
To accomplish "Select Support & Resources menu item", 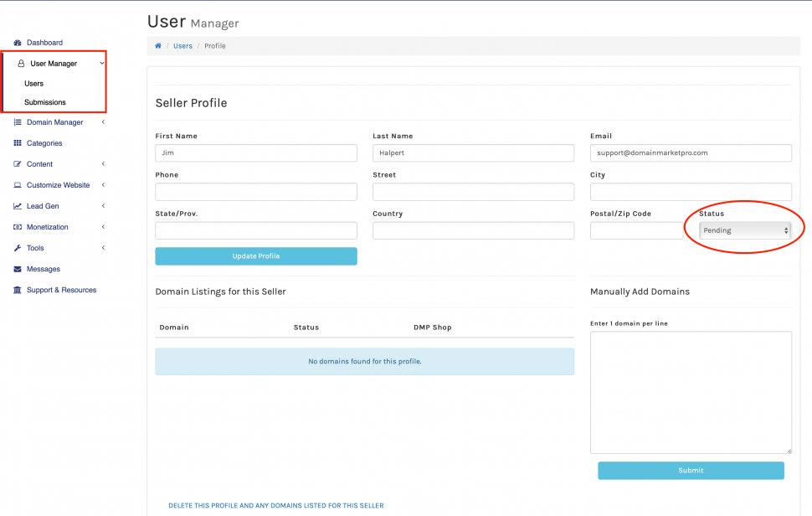I will (x=61, y=290).
